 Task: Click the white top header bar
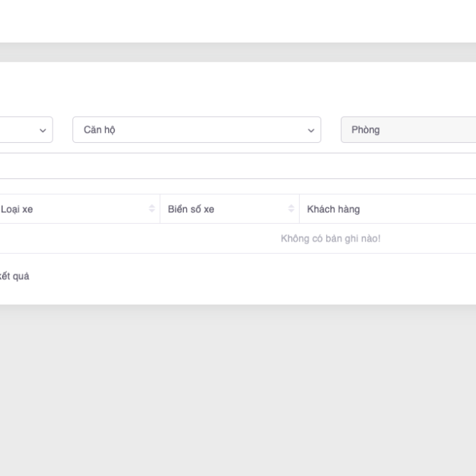(238, 21)
